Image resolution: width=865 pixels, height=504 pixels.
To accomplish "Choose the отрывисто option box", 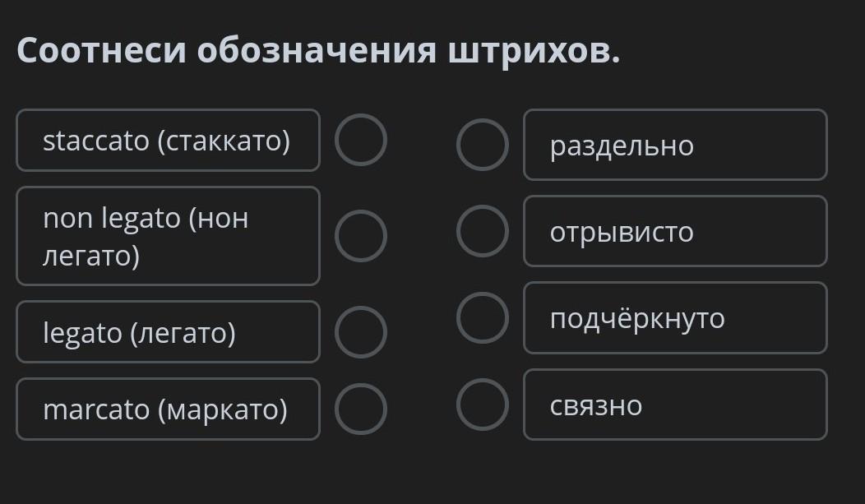I will tap(675, 231).
